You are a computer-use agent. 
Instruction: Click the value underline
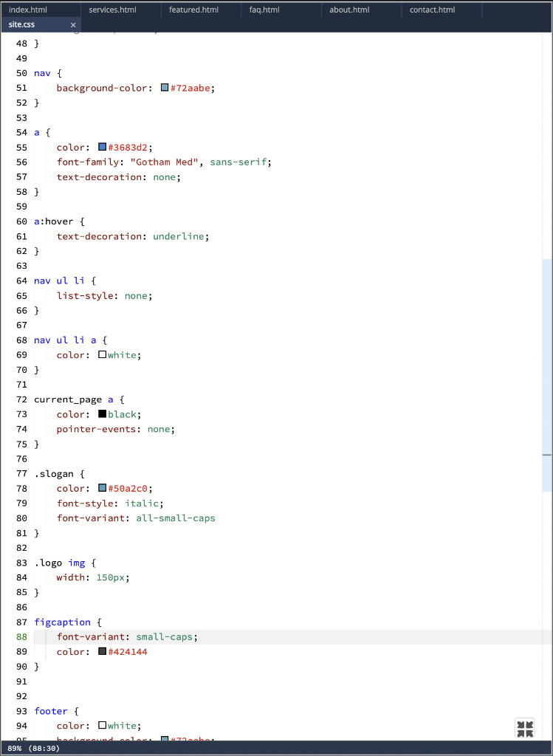179,237
